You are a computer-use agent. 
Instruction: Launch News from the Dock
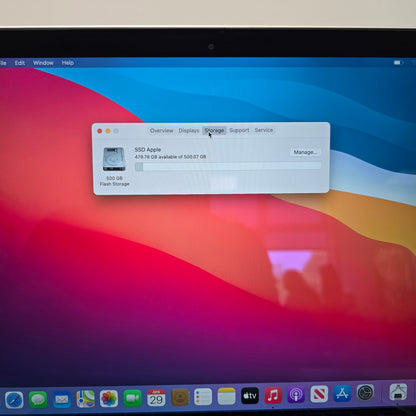(319, 394)
